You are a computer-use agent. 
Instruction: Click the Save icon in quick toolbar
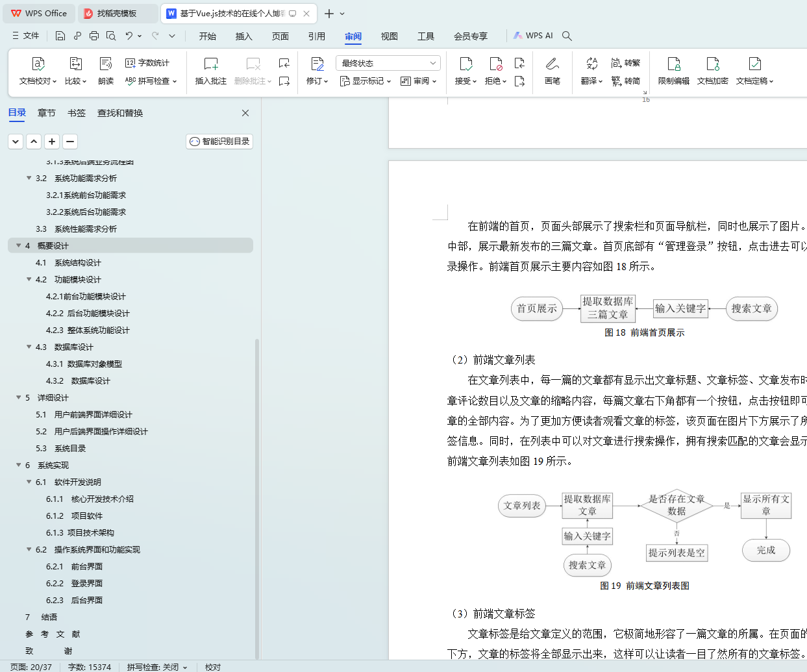click(60, 36)
